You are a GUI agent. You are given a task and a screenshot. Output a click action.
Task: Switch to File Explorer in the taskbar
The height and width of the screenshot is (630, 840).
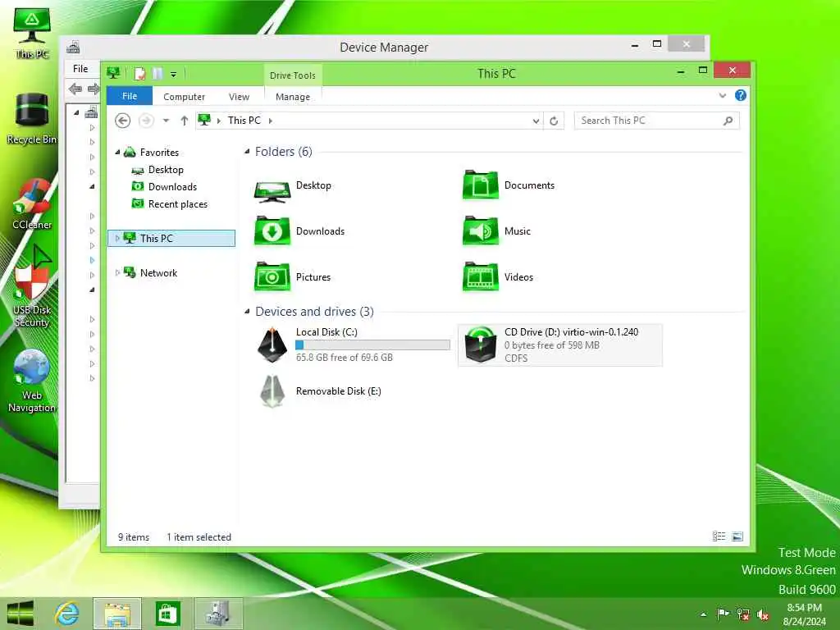[117, 614]
